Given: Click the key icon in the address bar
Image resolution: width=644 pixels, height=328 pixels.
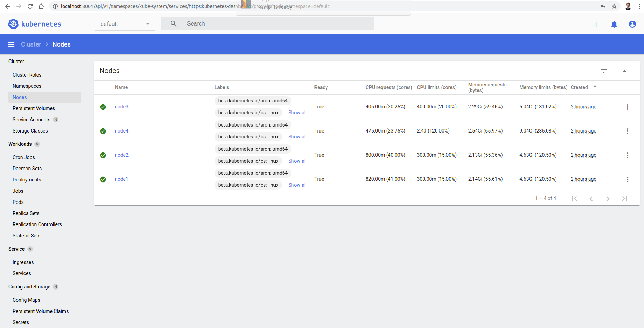Looking at the screenshot, I should pyautogui.click(x=603, y=6).
